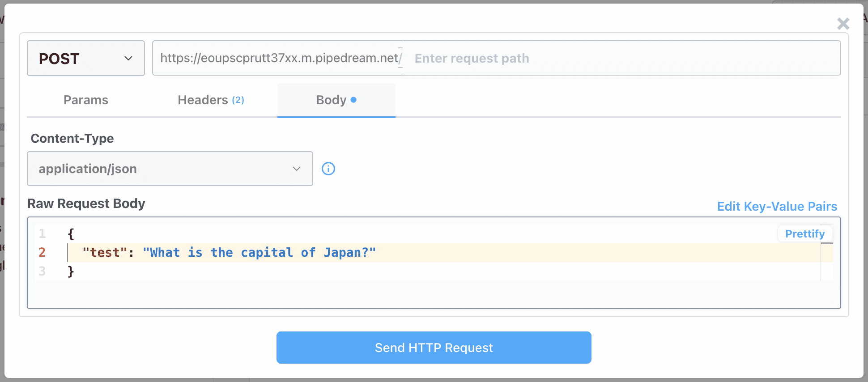Expand the application/json Content-Type dropdown
This screenshot has width=868, height=382.
(170, 169)
